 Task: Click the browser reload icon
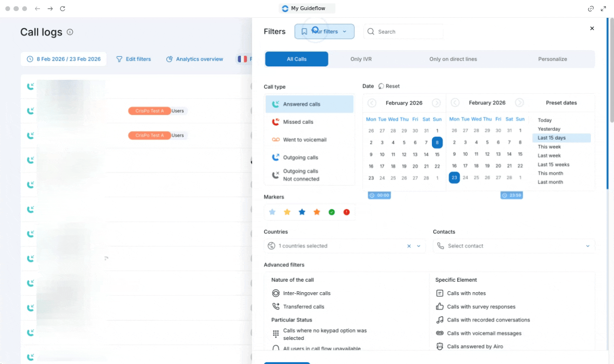(x=63, y=9)
